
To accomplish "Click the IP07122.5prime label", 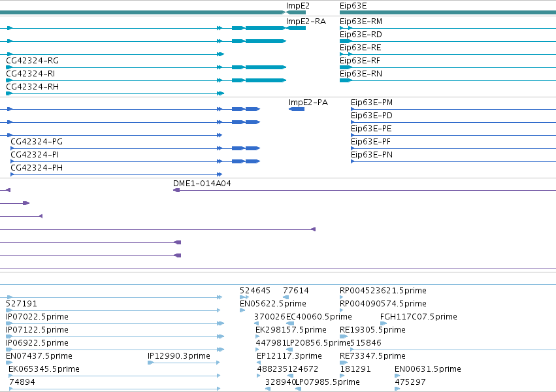I will [x=37, y=330].
